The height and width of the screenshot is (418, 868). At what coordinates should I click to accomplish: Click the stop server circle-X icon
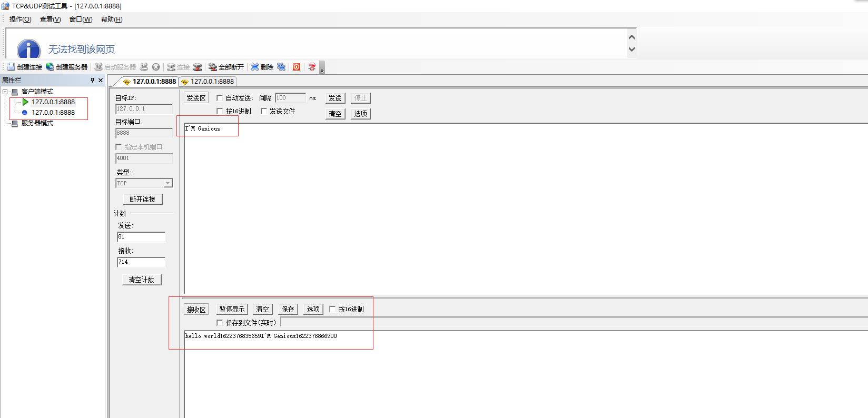[x=156, y=67]
